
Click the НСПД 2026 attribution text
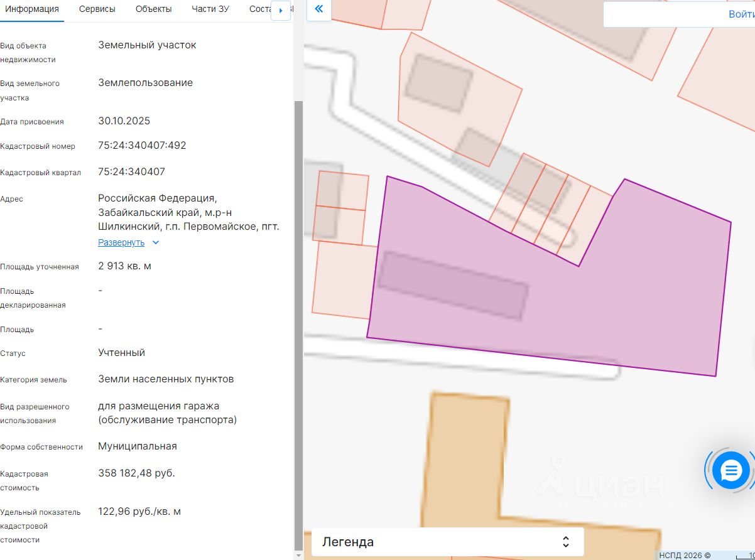685,555
